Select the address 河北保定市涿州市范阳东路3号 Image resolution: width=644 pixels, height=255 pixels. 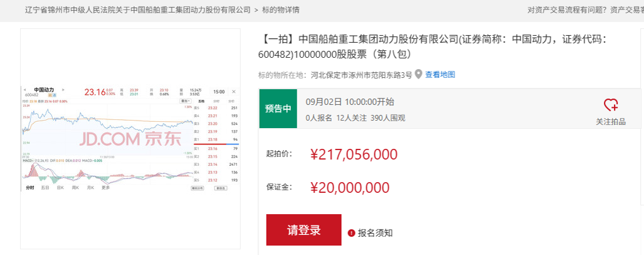pos(361,75)
